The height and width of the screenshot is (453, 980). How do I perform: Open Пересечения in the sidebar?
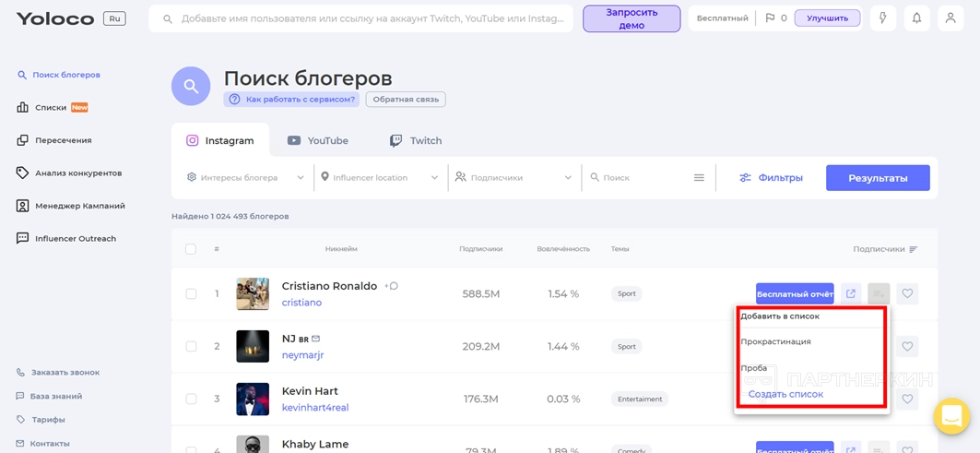click(x=63, y=140)
